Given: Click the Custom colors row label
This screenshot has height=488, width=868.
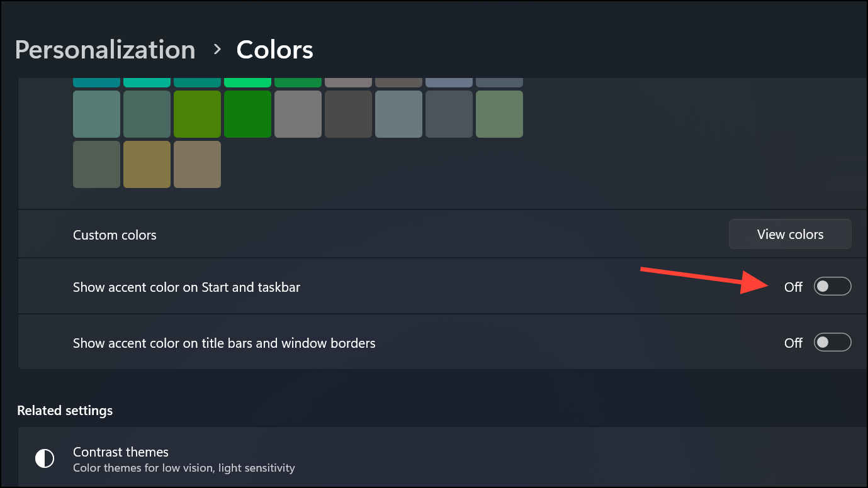Looking at the screenshot, I should (115, 235).
